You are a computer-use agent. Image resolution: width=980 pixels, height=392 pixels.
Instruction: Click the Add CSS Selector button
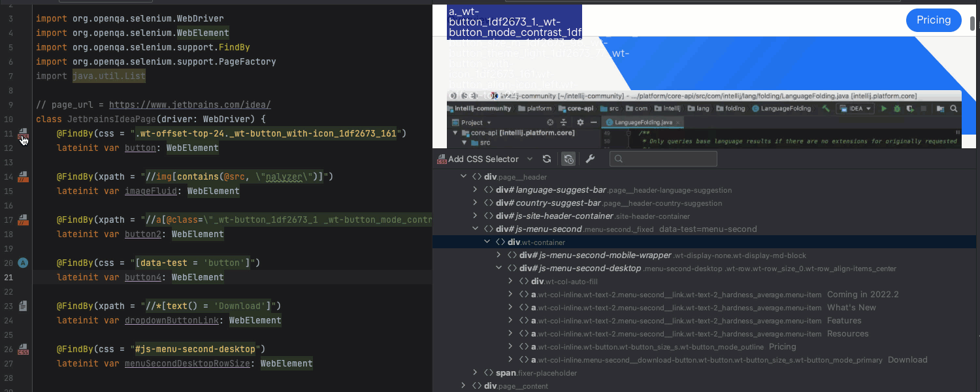(x=478, y=159)
